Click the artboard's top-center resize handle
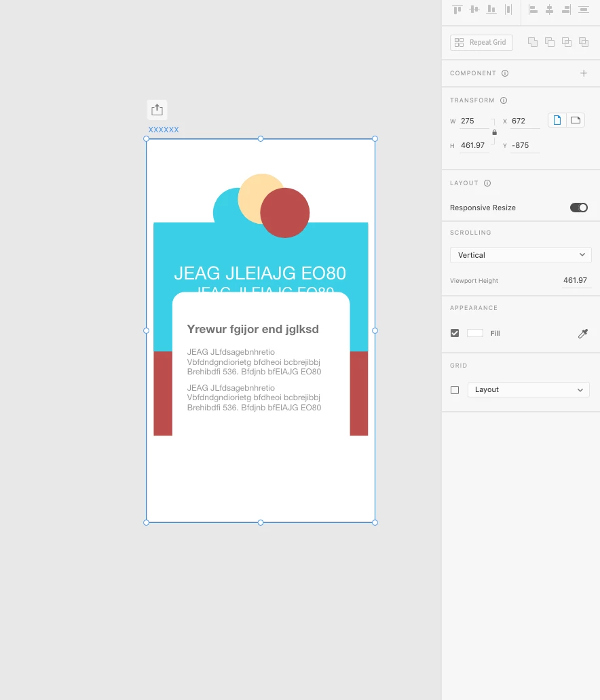600x700 pixels. point(261,139)
